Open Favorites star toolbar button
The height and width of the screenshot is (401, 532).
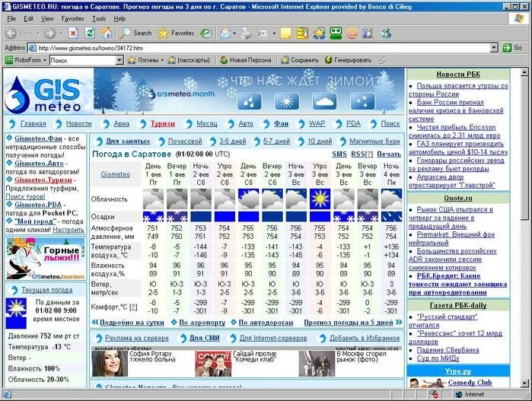(x=176, y=33)
